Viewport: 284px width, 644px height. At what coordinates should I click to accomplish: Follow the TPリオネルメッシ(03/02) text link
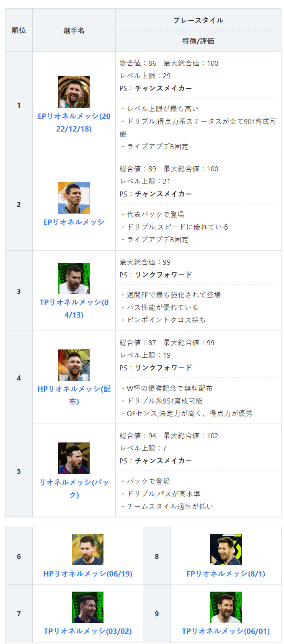pyautogui.click(x=88, y=631)
